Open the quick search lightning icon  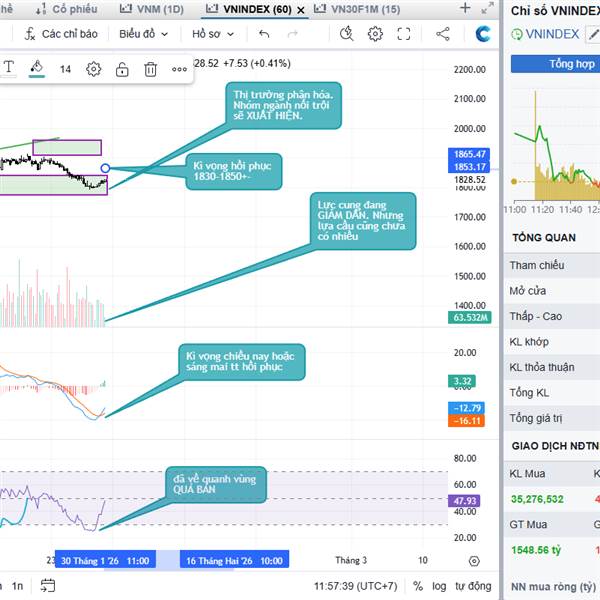tap(347, 34)
